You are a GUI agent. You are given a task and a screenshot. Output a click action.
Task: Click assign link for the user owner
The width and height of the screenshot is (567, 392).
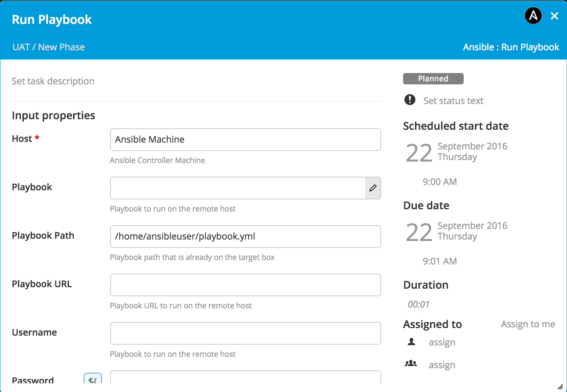point(442,342)
